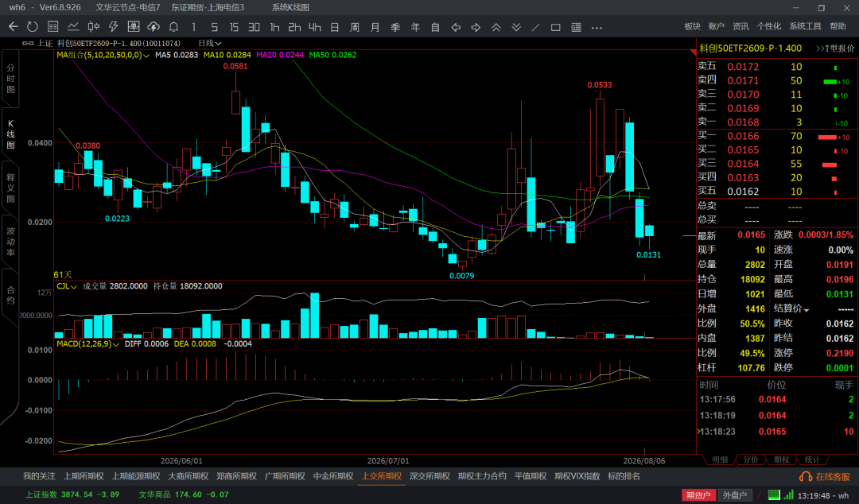Select the line drawing tool icon
This screenshot has width=859, height=504.
(536, 27)
